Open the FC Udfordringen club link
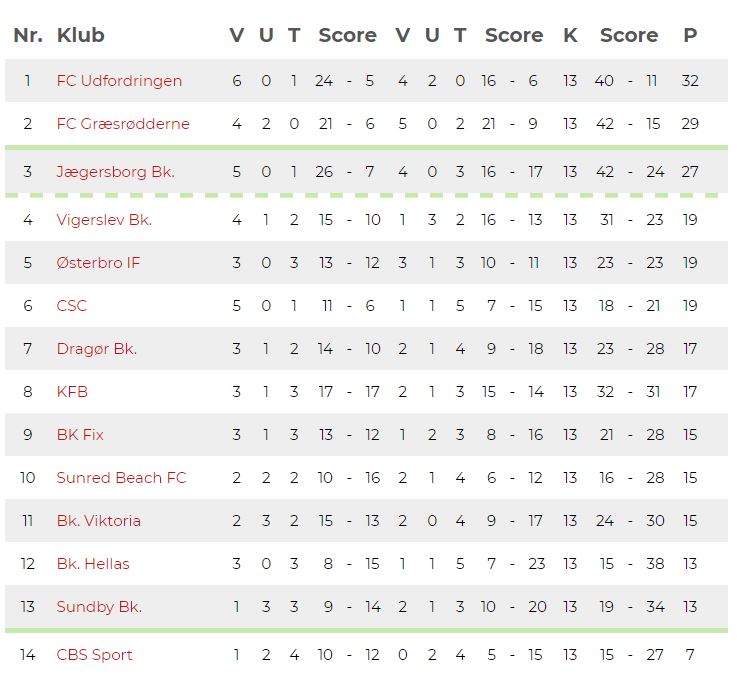 pos(119,81)
